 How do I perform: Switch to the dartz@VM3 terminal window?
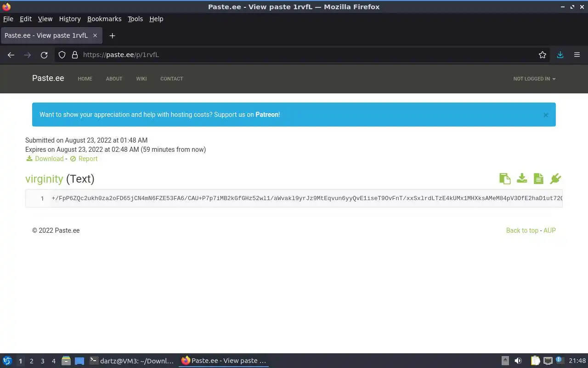(x=132, y=361)
